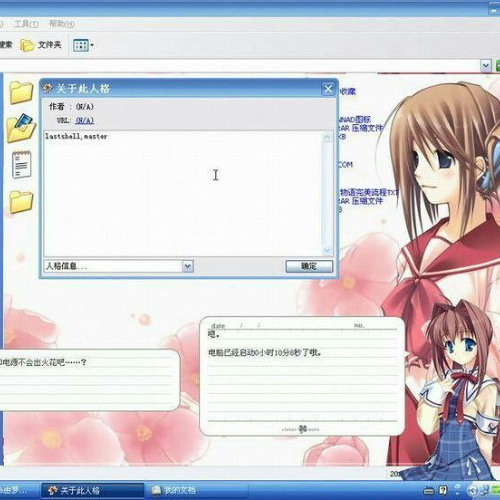Click the dialog text area scroll down arrow
This screenshot has width=500, height=500.
tap(327, 249)
